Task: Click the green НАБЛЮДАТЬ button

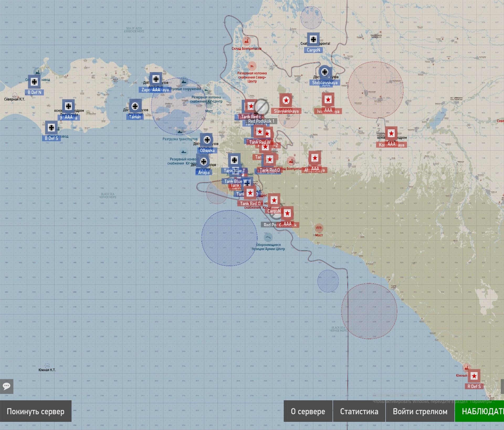Action: 480,411
